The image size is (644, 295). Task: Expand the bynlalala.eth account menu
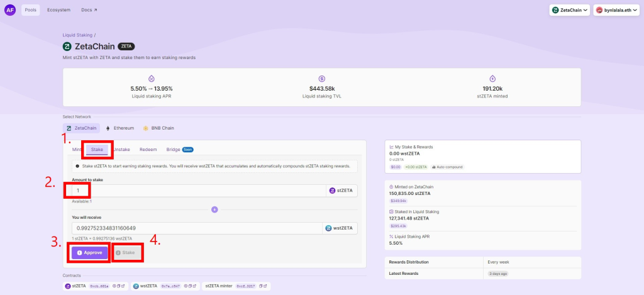616,10
